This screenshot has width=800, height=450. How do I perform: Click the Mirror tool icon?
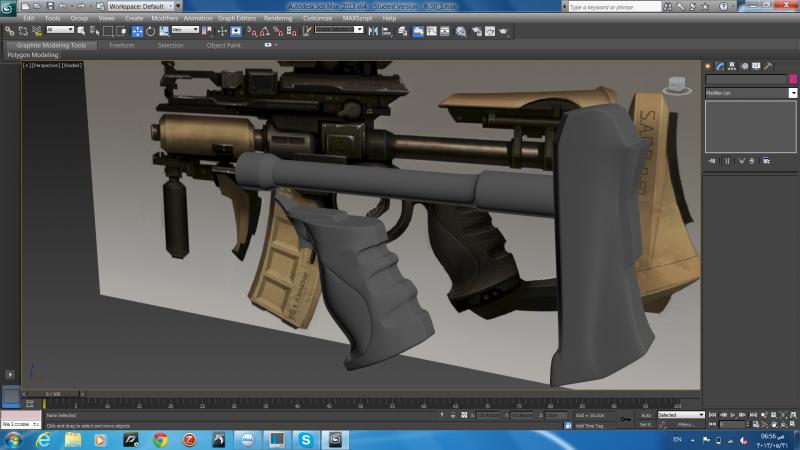click(x=373, y=31)
